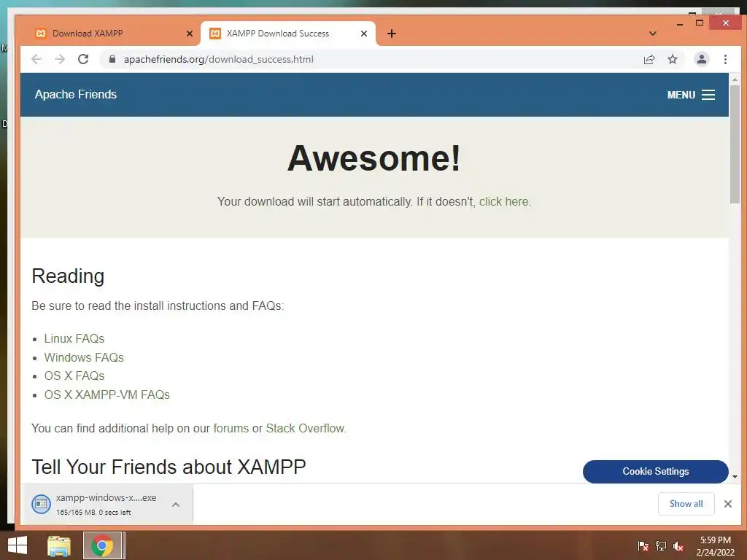Open the Windows Start button

[18, 545]
